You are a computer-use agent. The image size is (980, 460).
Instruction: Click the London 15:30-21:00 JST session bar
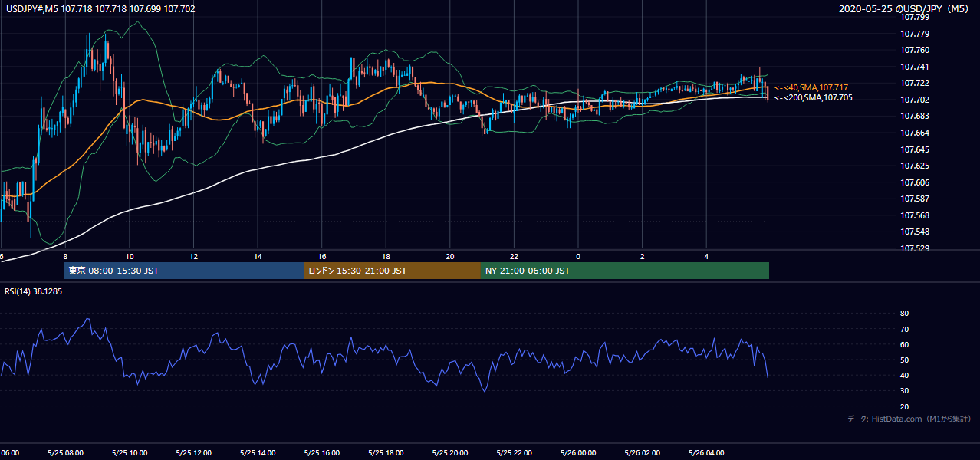point(393,271)
